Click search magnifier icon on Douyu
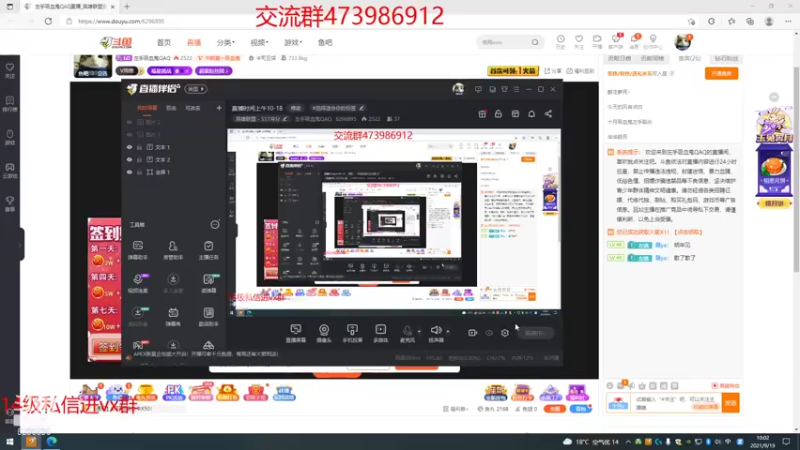 pyautogui.click(x=535, y=42)
